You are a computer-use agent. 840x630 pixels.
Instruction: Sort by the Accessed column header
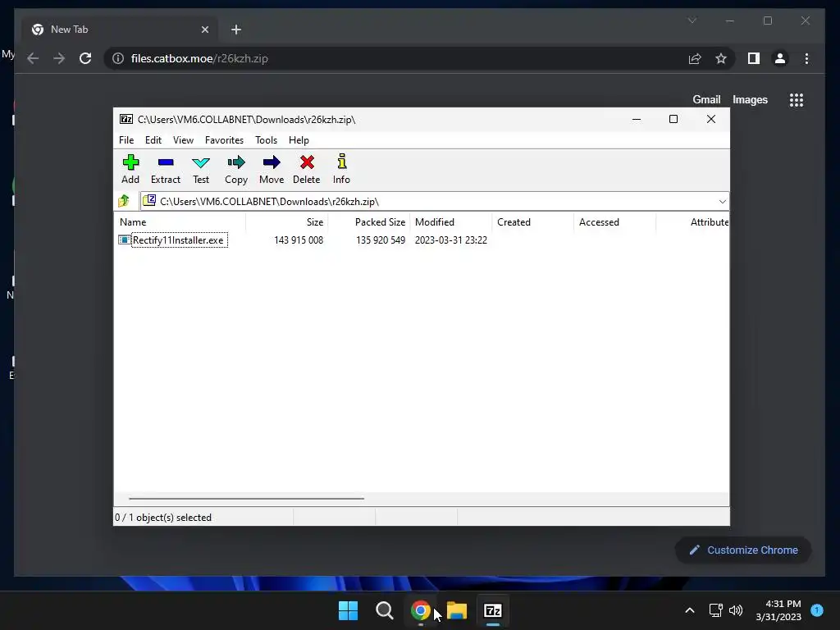615,221
